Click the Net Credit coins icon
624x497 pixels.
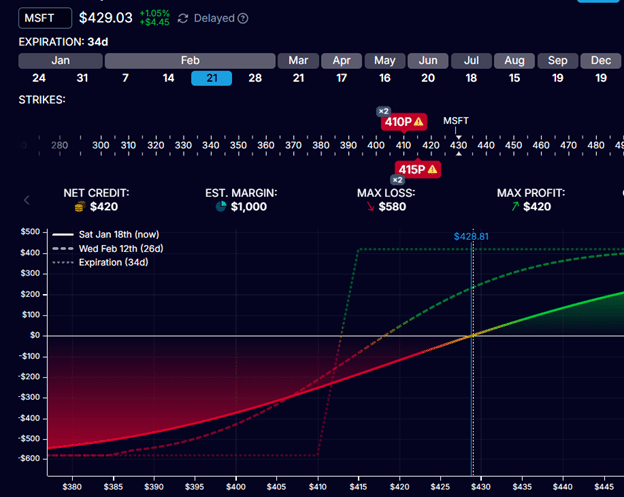pos(80,207)
